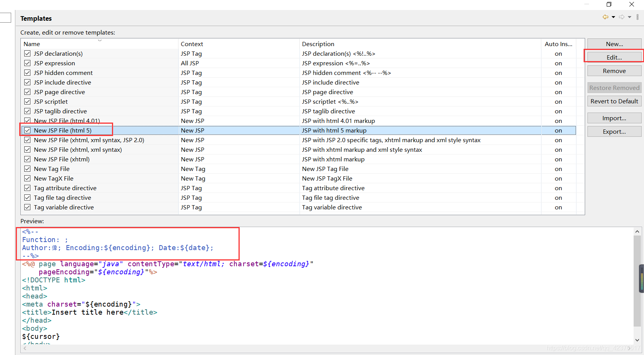644x355 pixels.
Task: Click the 'All JSP' context cell
Action: click(190, 63)
